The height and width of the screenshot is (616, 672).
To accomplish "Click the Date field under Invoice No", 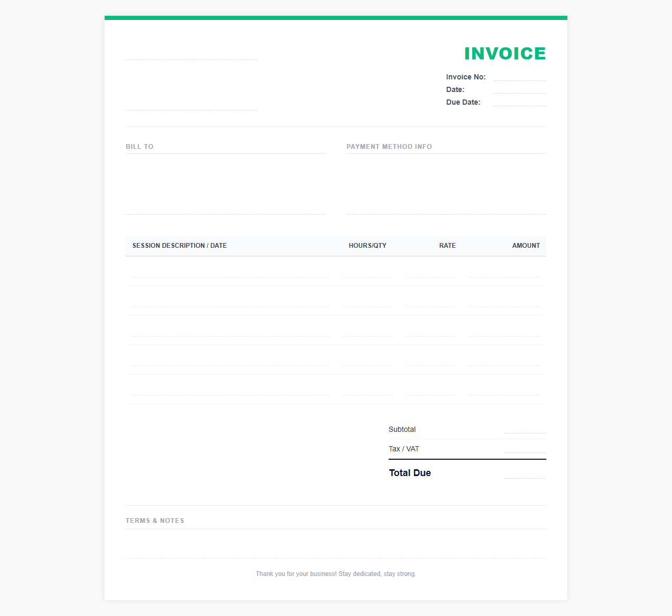I will pyautogui.click(x=520, y=89).
